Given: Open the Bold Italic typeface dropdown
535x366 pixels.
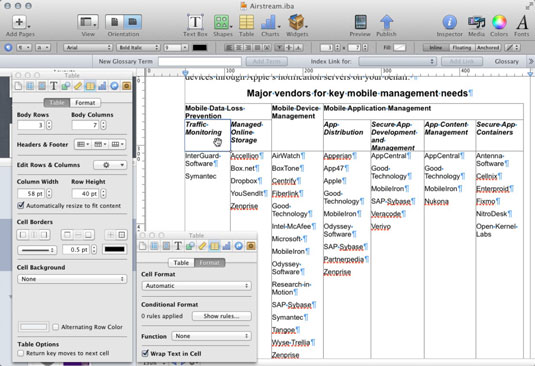Looking at the screenshot, I should click(x=138, y=48).
